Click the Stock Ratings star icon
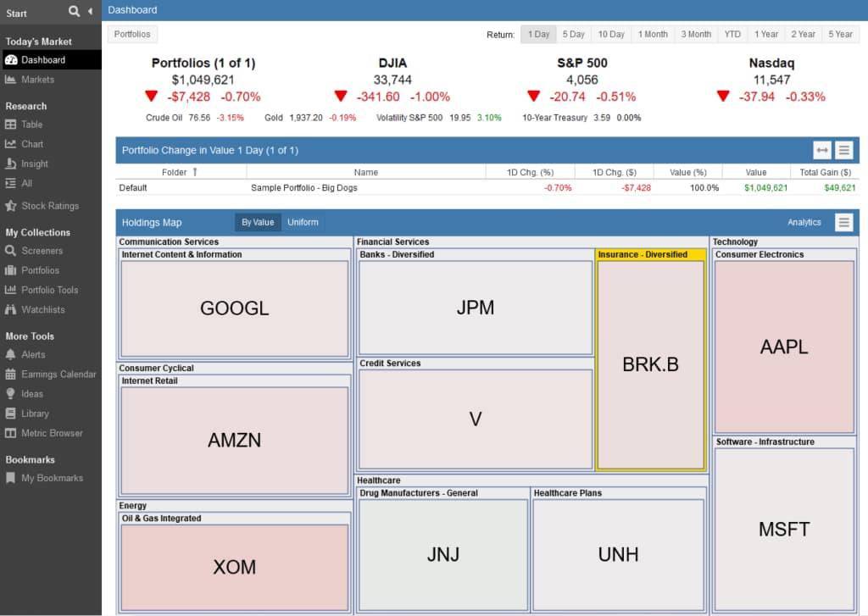This screenshot has height=616, width=868. [10, 206]
